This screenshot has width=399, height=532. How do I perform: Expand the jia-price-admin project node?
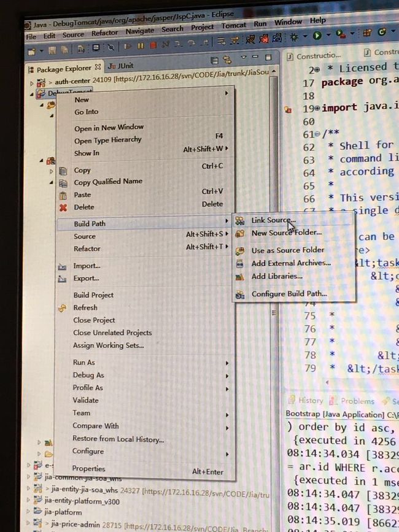tap(28, 523)
